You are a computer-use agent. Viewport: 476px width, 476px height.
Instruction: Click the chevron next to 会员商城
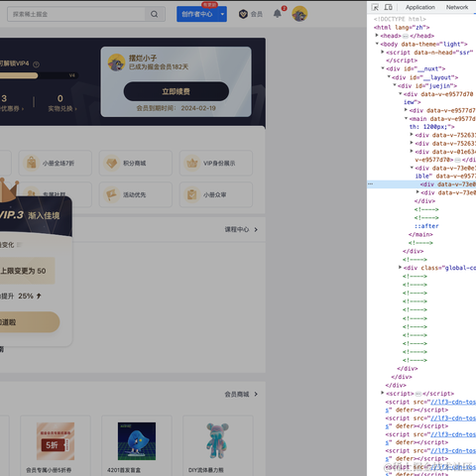coord(256,394)
